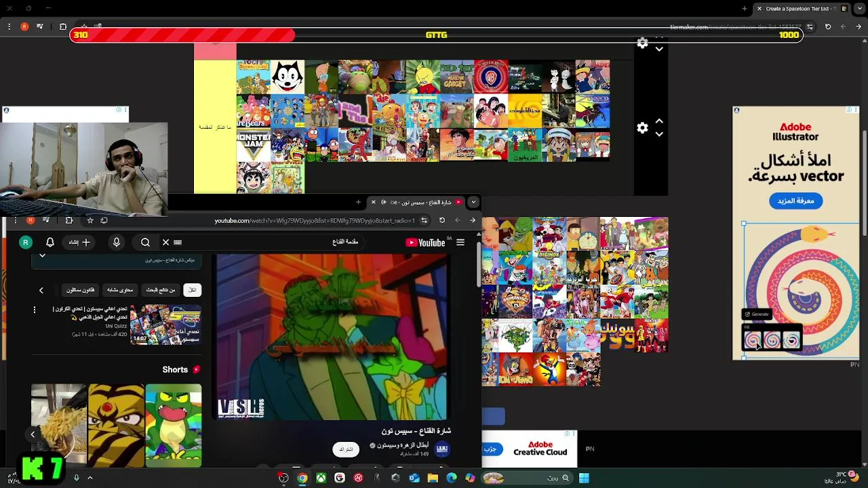
Task: Select Warner Bros logo image in tier
Action: 491,77
